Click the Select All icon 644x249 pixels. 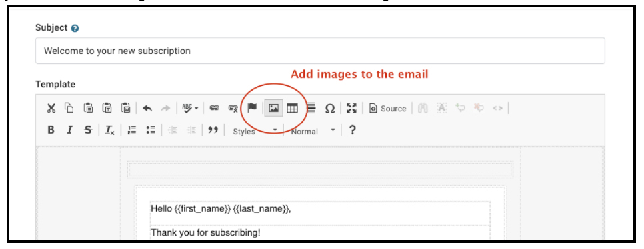[x=441, y=109]
